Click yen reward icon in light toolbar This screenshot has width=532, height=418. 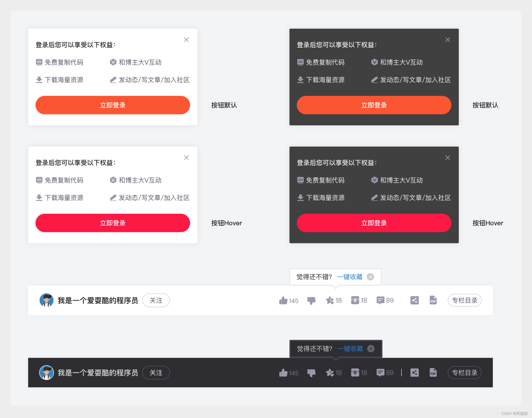pyautogui.click(x=355, y=300)
